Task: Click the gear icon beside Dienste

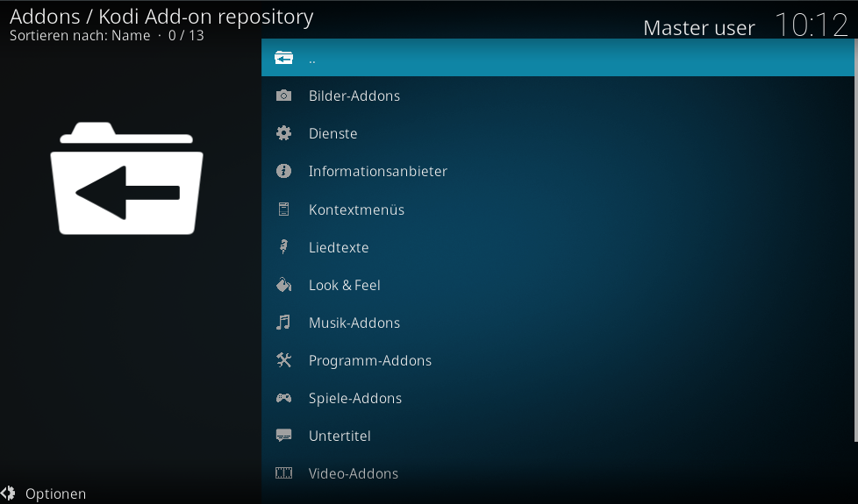Action: pyautogui.click(x=283, y=133)
